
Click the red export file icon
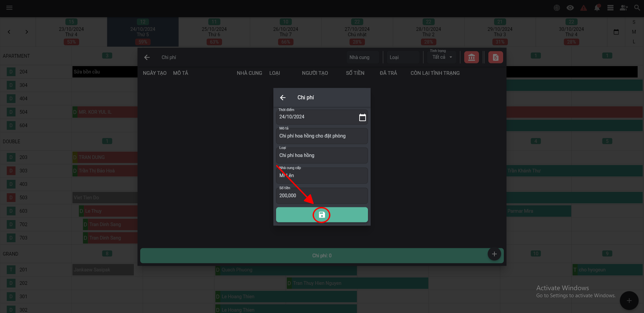[x=495, y=57]
